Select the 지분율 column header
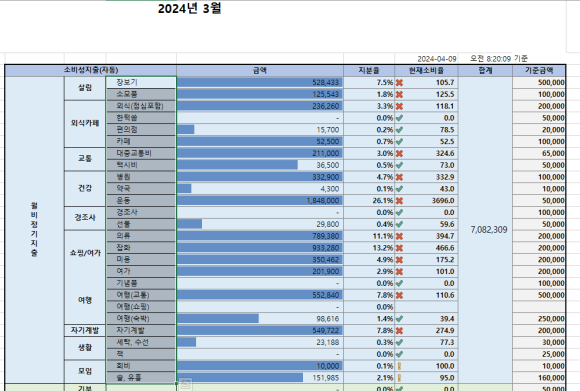Viewport: 580px width, 391px height. [369, 70]
